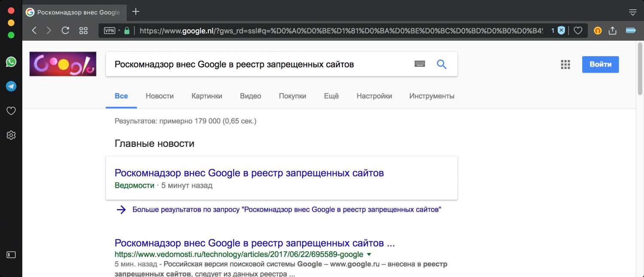The image size is (644, 277).
Task: Open the Speed Dial grid
Action: pyautogui.click(x=83, y=30)
